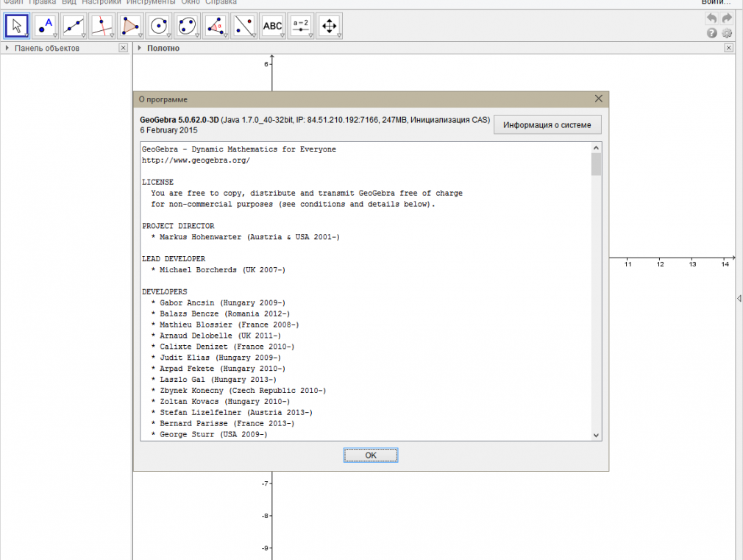Image resolution: width=743 pixels, height=560 pixels.
Task: Open the Line tool dropdown arrow
Action: pos(83,35)
